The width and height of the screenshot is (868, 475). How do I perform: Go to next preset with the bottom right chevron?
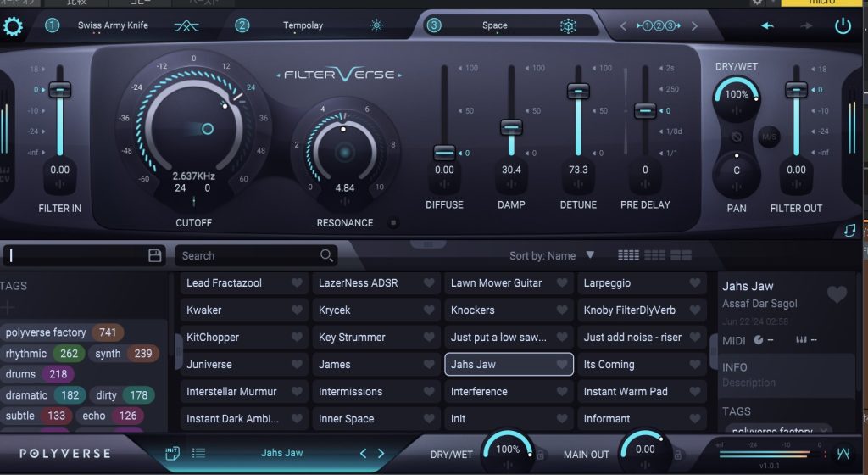pos(381,454)
